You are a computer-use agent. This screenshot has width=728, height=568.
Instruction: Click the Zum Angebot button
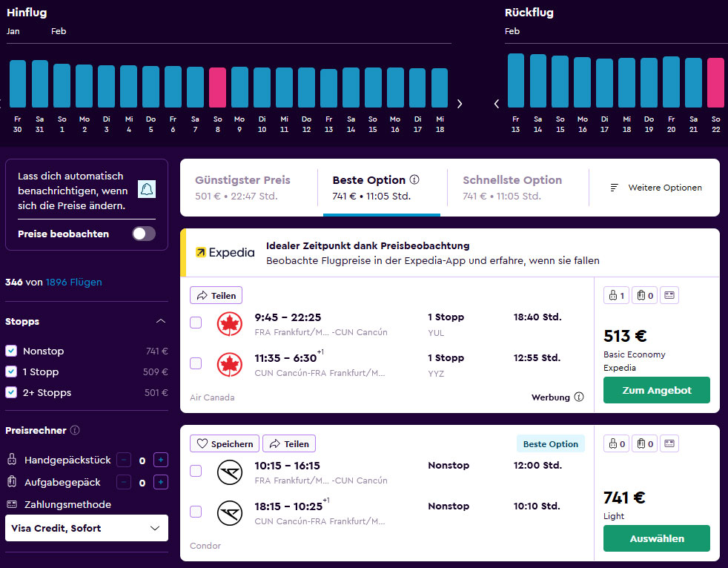656,390
